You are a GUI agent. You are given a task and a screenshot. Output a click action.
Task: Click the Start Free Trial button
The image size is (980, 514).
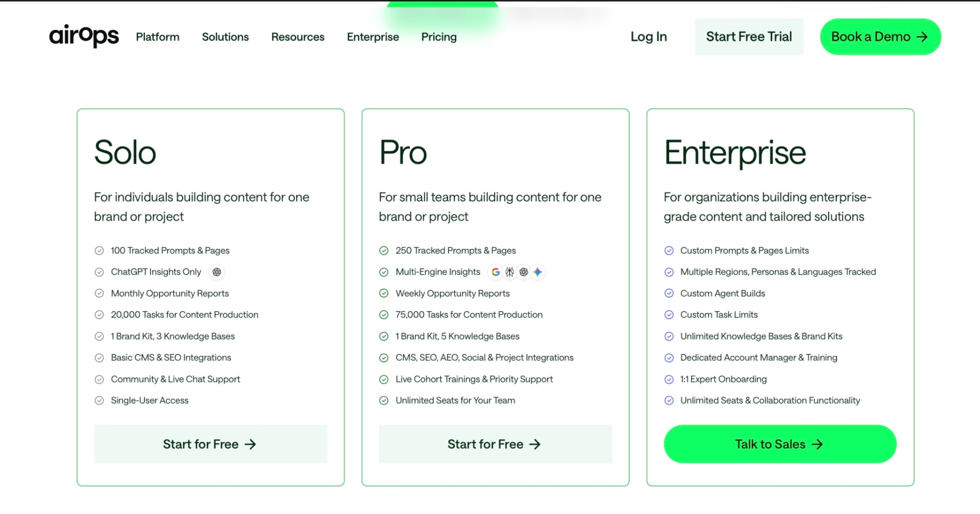(x=749, y=37)
